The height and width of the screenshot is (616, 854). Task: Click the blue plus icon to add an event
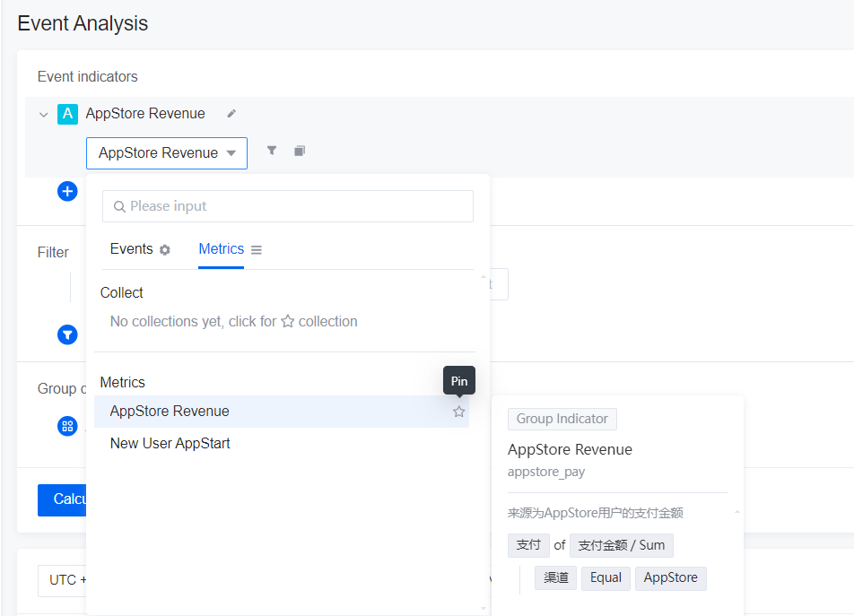67,191
